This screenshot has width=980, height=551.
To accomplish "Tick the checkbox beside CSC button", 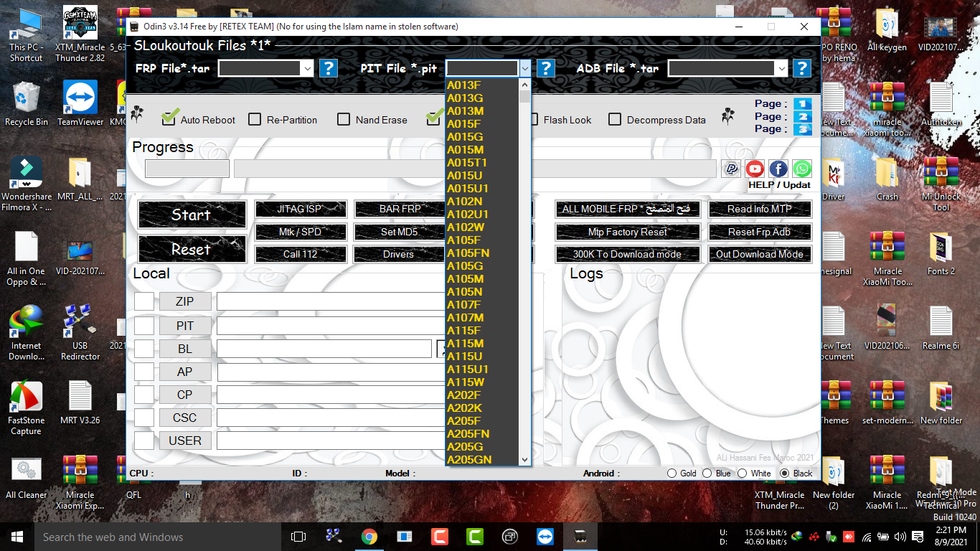I will 144,418.
